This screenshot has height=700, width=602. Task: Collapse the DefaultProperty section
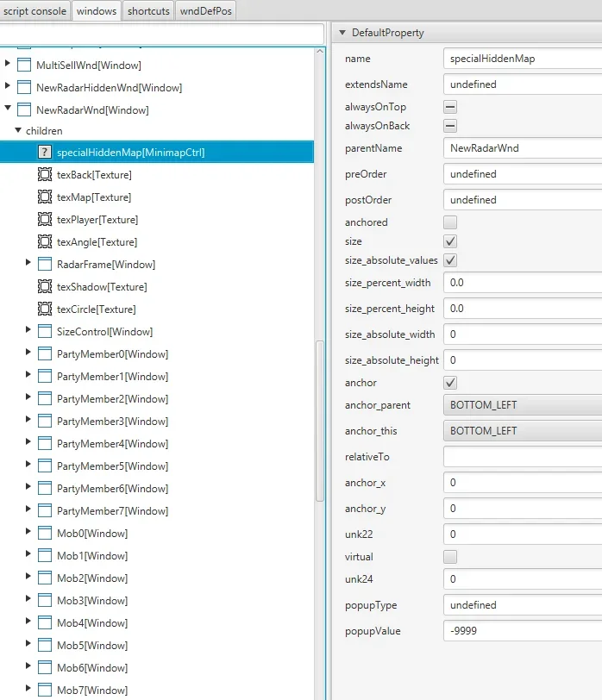[x=342, y=33]
